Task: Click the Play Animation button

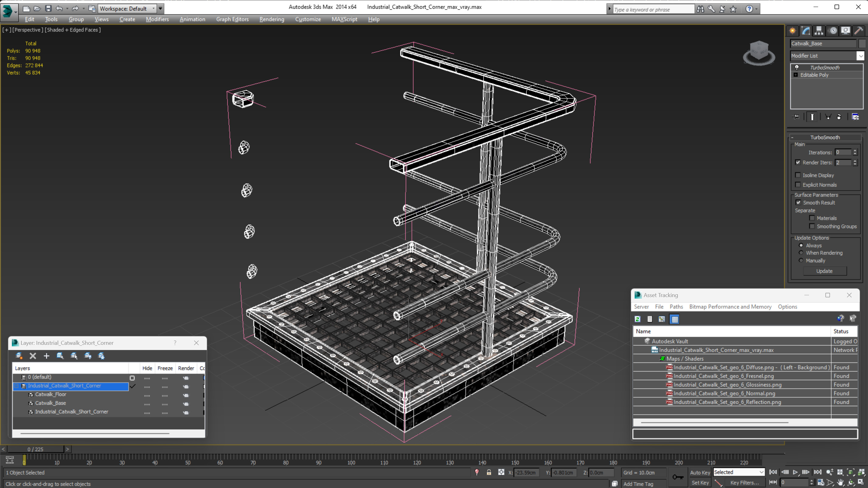Action: (x=795, y=472)
